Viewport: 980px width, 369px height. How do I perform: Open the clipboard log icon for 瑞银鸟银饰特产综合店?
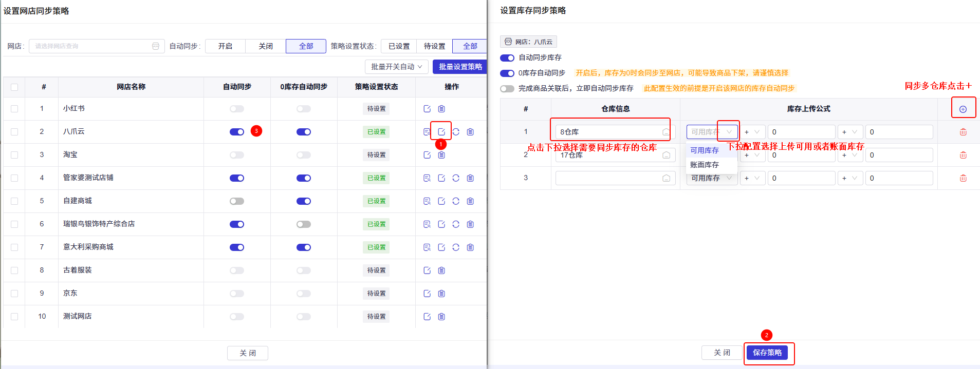pos(470,224)
